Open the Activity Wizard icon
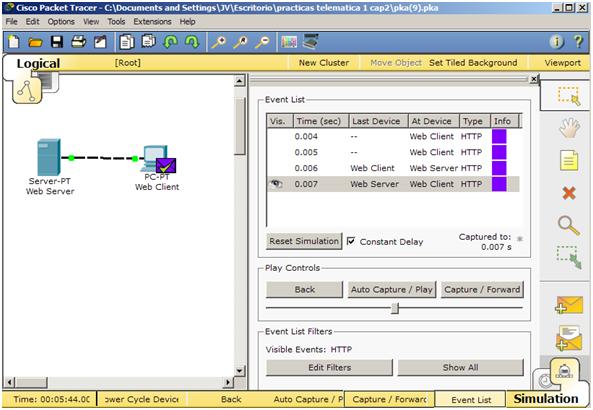Viewport: 593px width, 410px height. (x=100, y=42)
